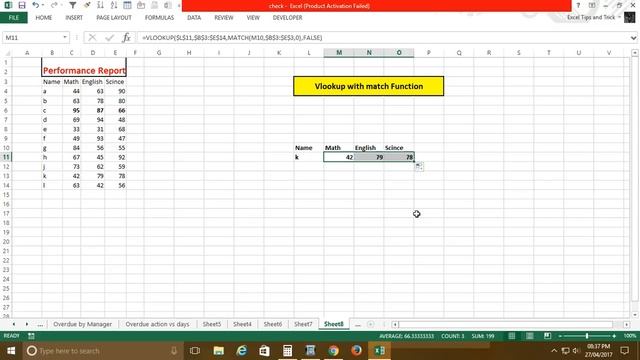Click the Windows search box
Screen dimensions: 640x360
tap(102, 351)
